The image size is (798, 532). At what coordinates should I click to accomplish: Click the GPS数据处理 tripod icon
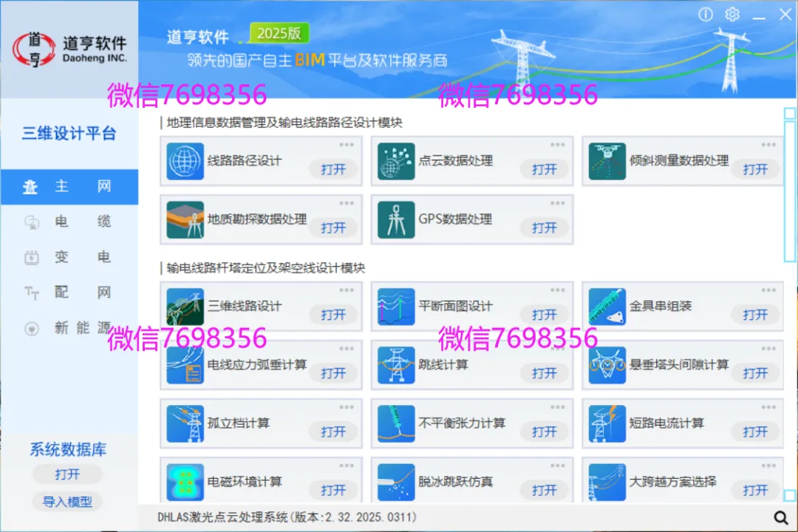396,220
